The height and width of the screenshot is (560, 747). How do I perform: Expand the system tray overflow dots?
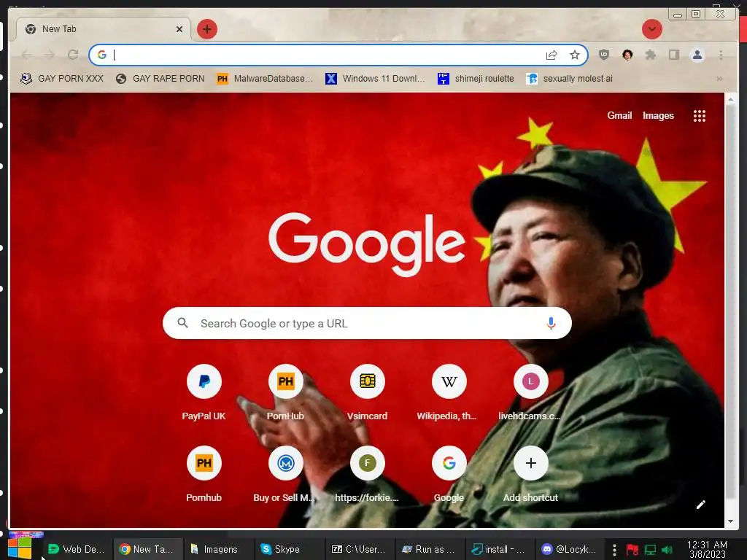(x=614, y=550)
